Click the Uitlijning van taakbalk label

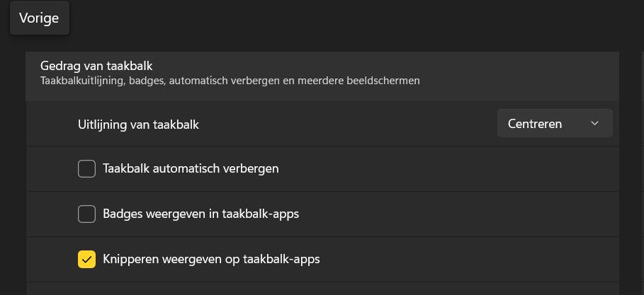tap(138, 125)
